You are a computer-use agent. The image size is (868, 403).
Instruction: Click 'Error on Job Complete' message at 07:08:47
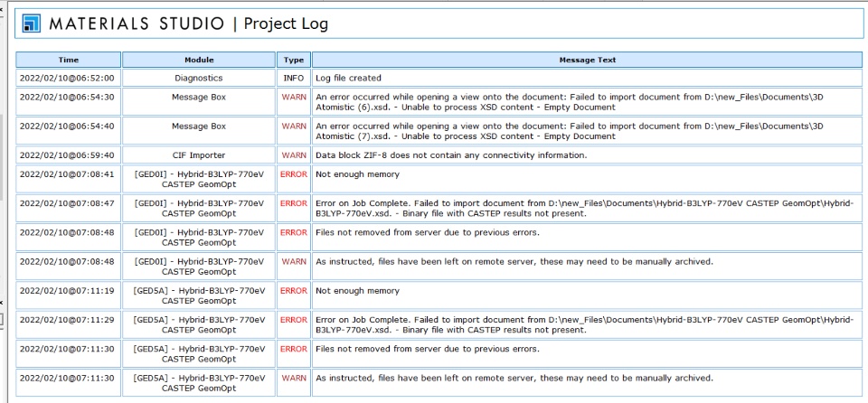[587, 209]
